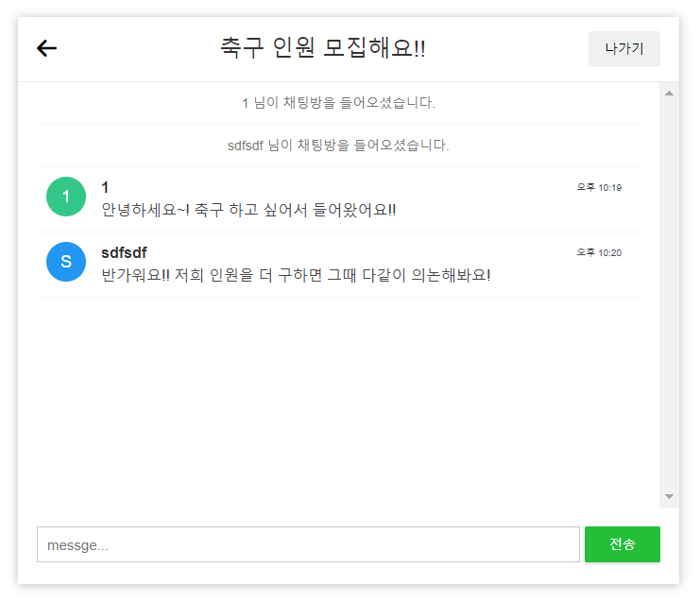Click the scrollbar down arrow
Image resolution: width=700 pixels, height=602 pixels.
pos(669,496)
